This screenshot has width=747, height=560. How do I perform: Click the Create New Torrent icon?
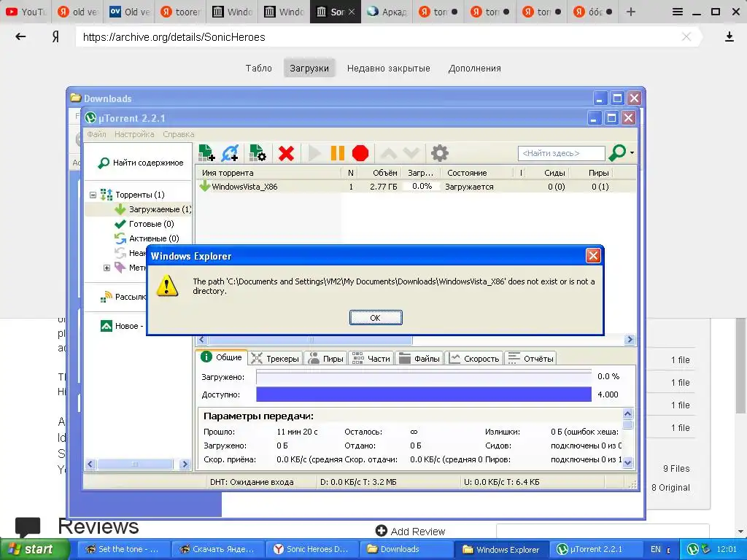pos(258,153)
